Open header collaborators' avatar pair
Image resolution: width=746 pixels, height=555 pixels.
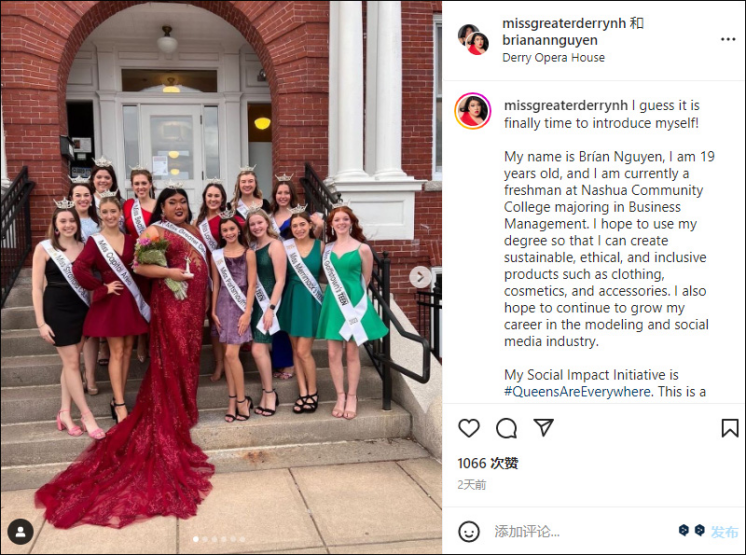(473, 39)
